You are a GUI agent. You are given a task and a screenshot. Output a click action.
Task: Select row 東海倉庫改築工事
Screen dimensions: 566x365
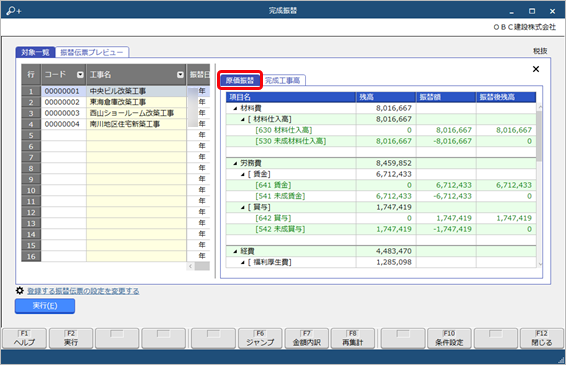[136, 102]
